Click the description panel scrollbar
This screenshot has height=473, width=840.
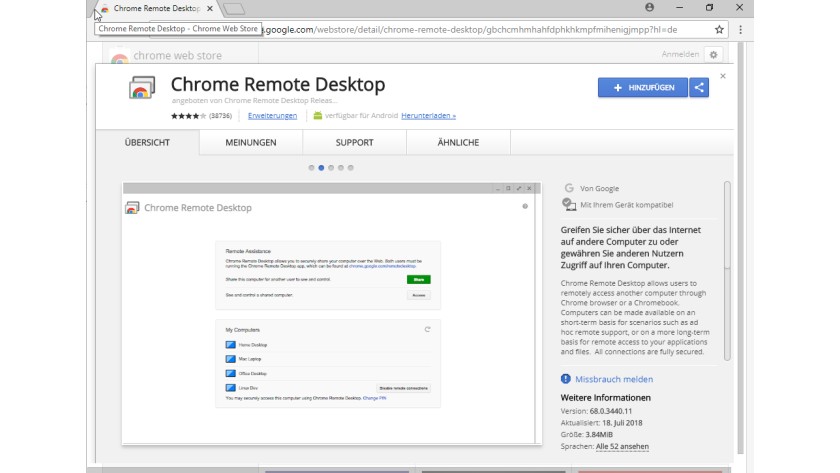point(727,271)
